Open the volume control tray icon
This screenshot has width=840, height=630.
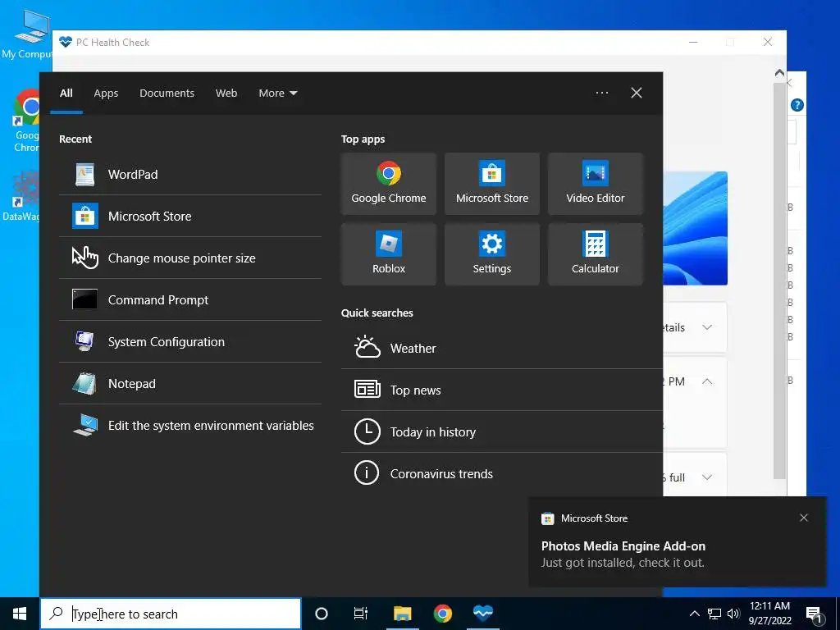tap(733, 614)
